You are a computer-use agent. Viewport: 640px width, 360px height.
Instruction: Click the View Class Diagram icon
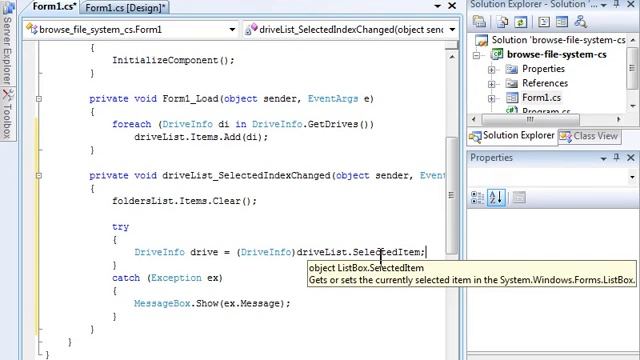coord(580,22)
